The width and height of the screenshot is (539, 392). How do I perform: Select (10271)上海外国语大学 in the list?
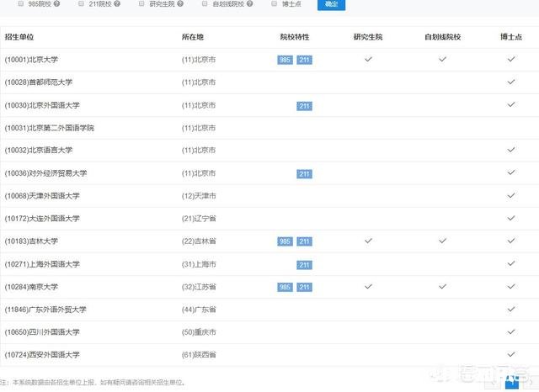coord(42,264)
